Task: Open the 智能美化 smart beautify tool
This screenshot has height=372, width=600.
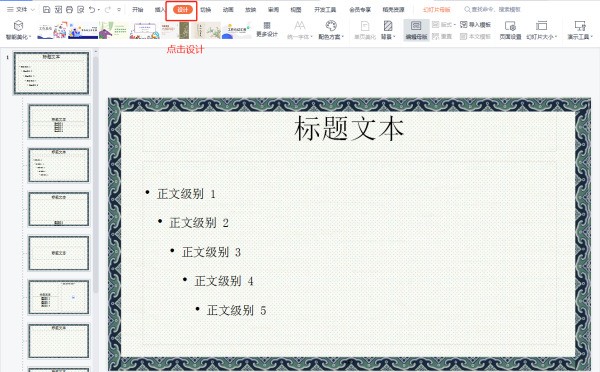Action: click(18, 30)
